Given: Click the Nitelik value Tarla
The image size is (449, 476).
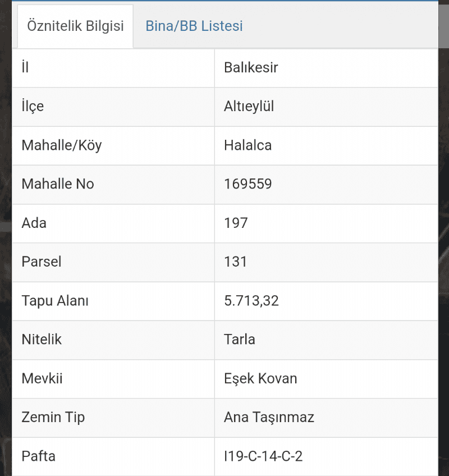Looking at the screenshot, I should click(x=239, y=340).
